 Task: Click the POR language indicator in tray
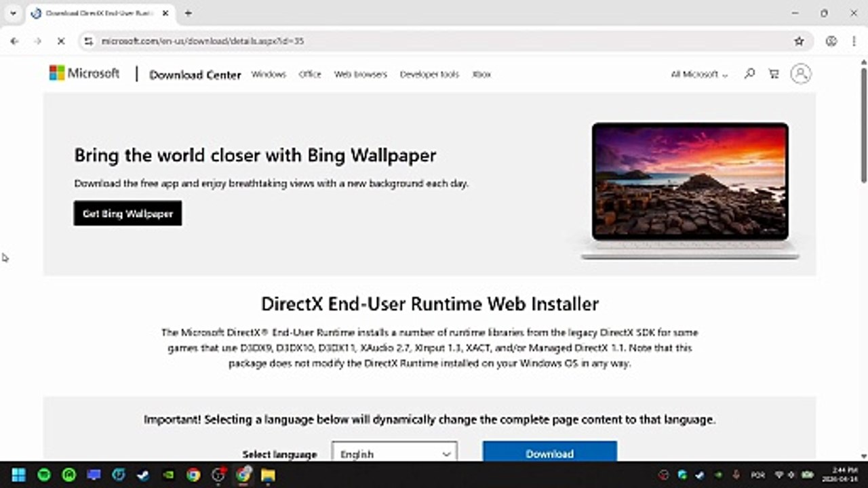(758, 474)
